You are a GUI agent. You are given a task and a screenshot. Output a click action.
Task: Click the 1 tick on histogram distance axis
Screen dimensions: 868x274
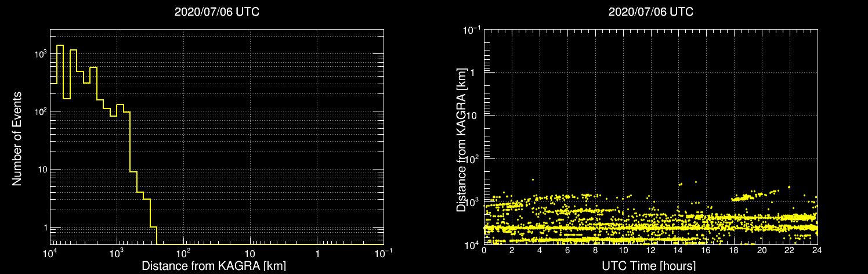(317, 254)
